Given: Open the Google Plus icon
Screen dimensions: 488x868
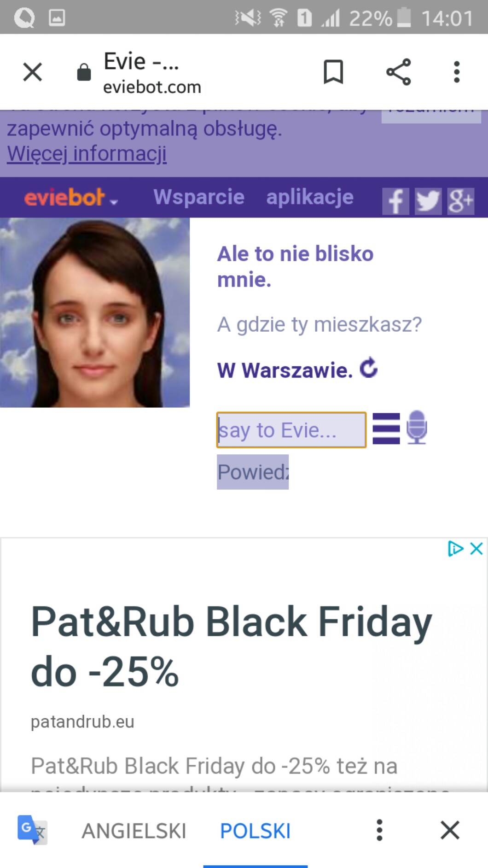Looking at the screenshot, I should (x=460, y=201).
